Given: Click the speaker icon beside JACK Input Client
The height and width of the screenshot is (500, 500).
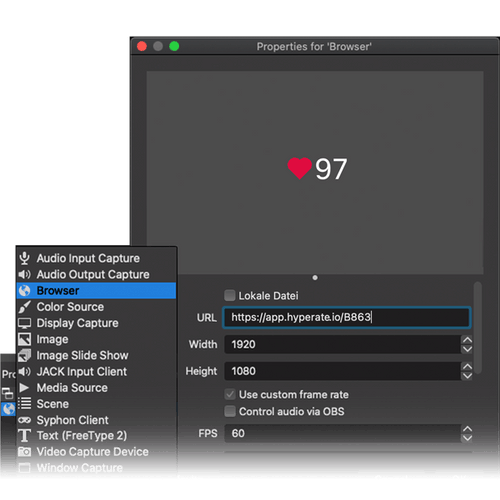Looking at the screenshot, I should [24, 371].
